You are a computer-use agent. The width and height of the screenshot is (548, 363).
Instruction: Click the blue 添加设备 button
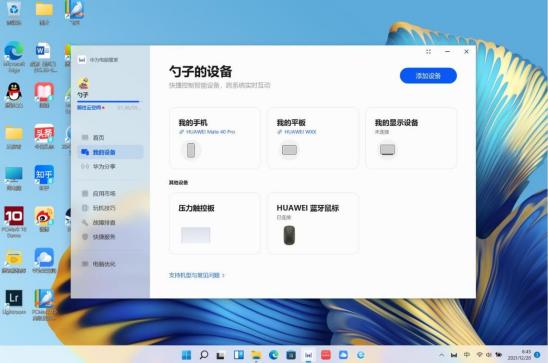428,76
